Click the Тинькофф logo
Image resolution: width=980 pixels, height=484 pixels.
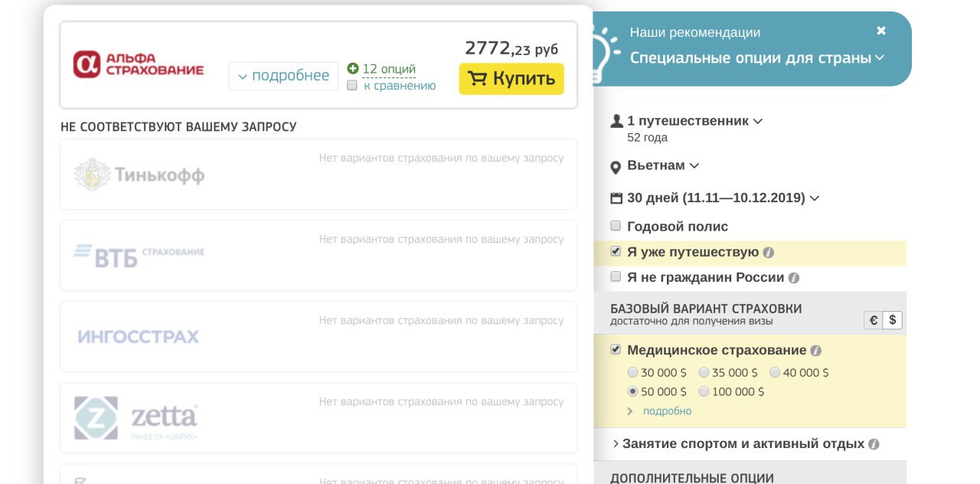139,175
